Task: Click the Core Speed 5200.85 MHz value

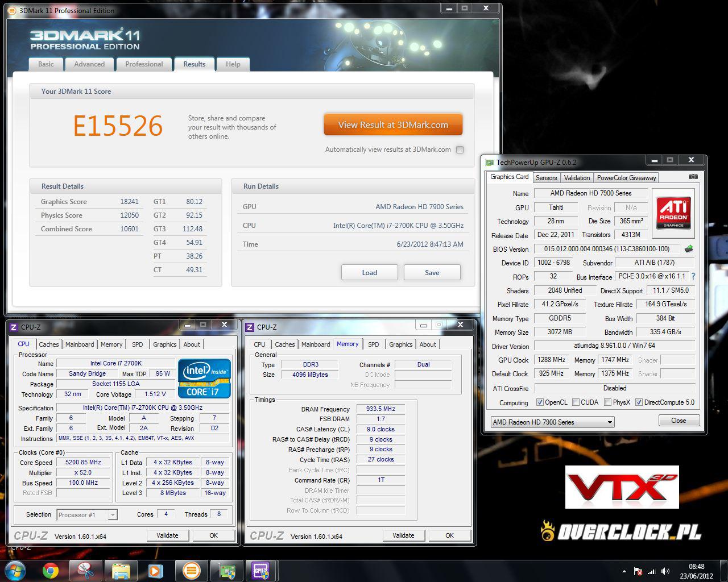Action: pyautogui.click(x=84, y=463)
